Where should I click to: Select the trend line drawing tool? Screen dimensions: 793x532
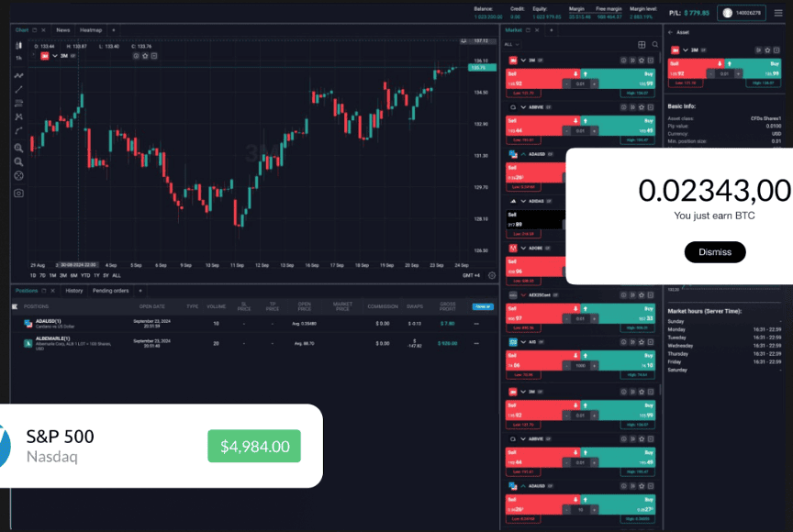(x=18, y=88)
